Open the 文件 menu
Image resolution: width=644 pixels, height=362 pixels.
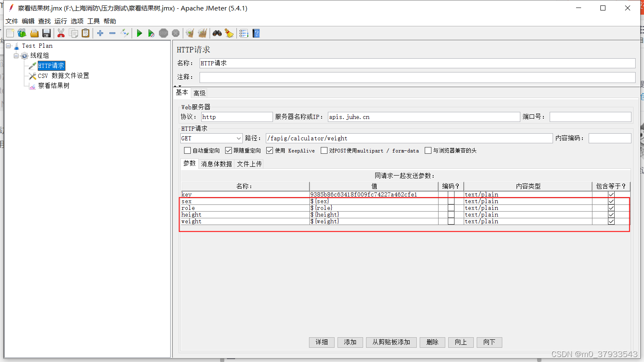click(x=12, y=21)
